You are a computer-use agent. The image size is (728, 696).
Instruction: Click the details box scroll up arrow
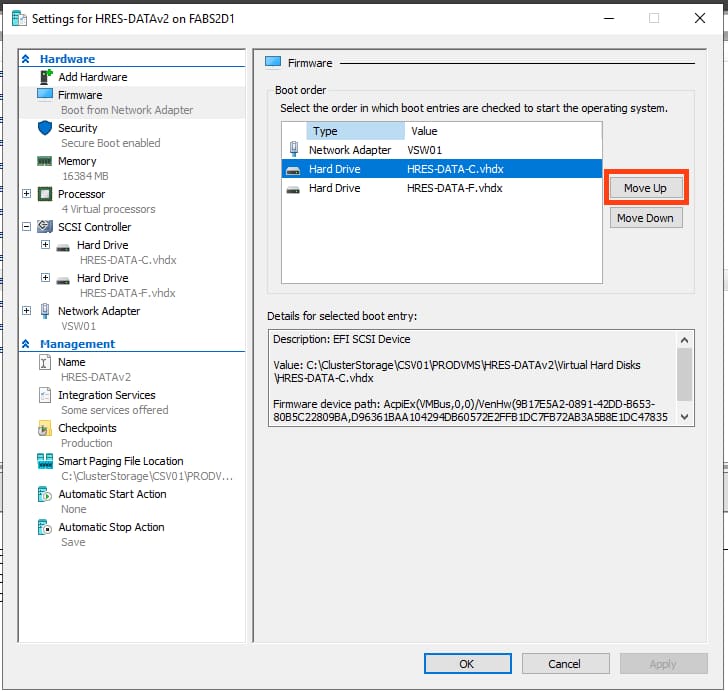[684, 340]
